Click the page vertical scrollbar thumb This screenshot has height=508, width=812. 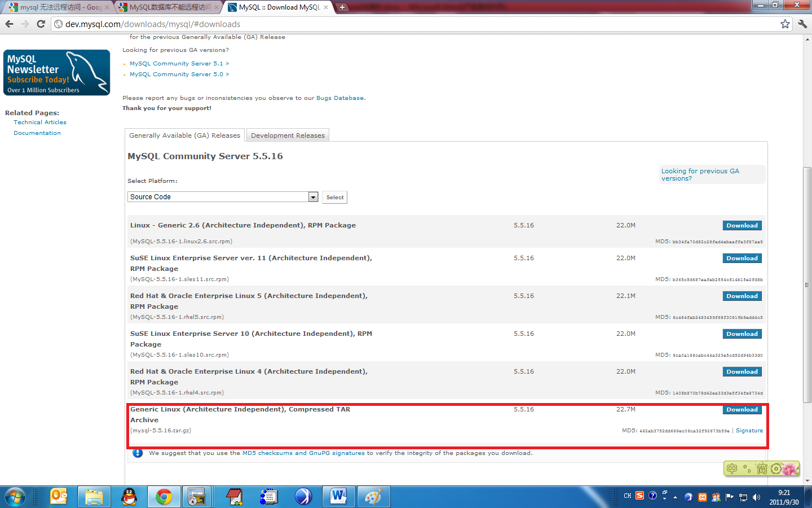pos(807,285)
